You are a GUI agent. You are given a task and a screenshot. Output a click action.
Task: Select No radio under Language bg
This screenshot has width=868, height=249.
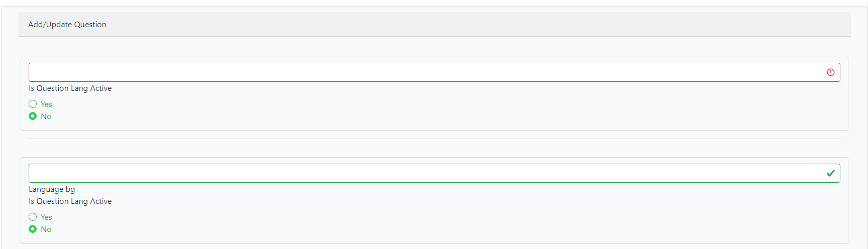click(x=33, y=229)
